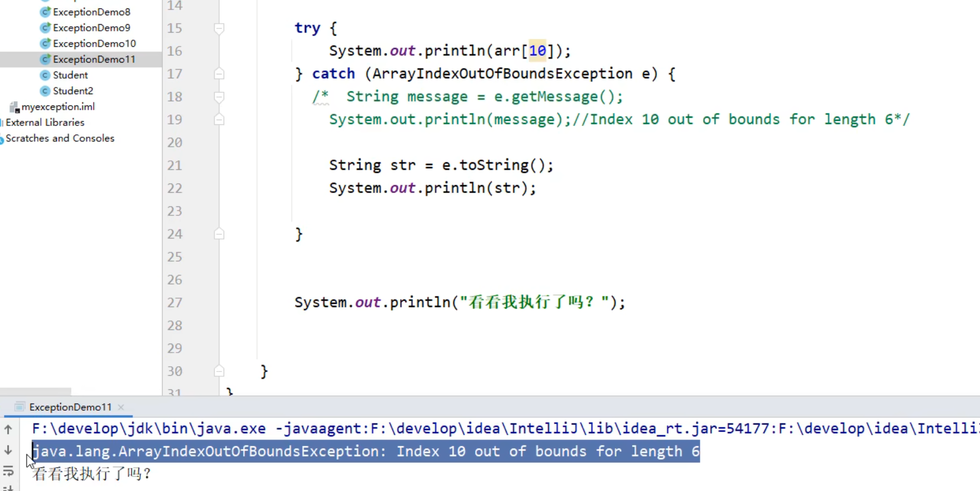Click the up arrow icon in the Run console

point(8,429)
